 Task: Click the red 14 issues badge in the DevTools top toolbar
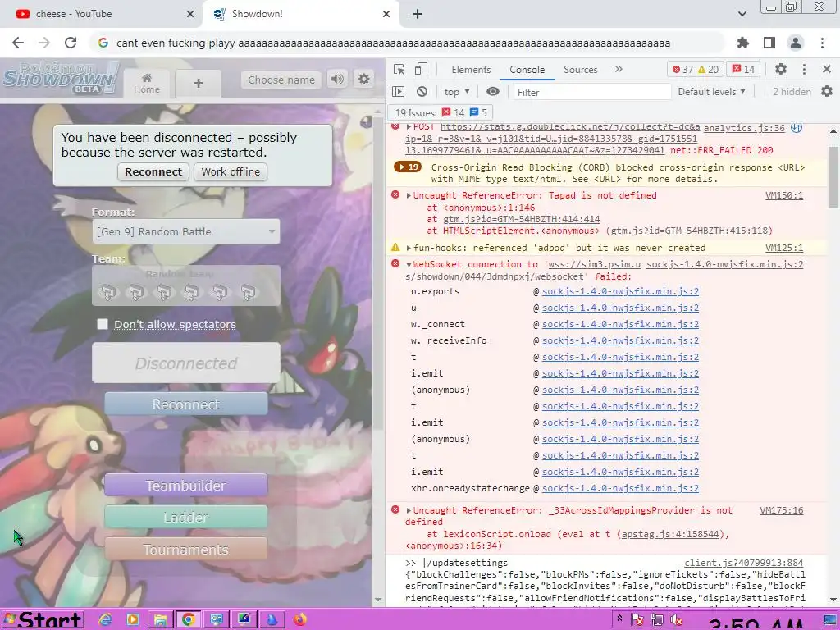pos(743,70)
